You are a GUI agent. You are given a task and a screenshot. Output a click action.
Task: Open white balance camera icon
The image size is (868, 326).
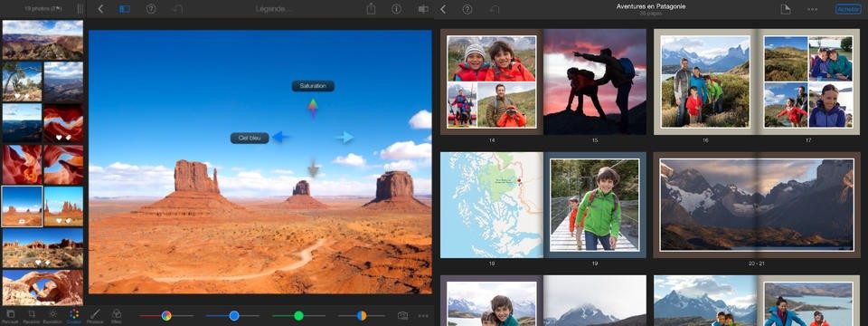(402, 315)
